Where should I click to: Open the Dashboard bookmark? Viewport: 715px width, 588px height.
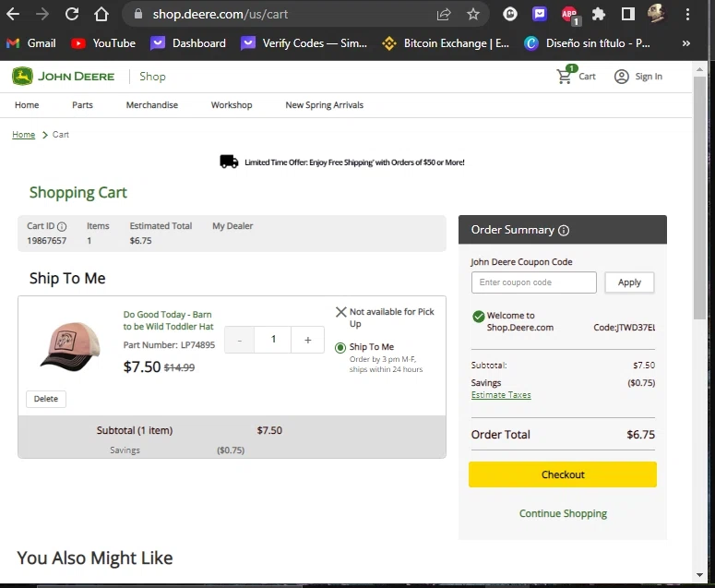click(188, 43)
